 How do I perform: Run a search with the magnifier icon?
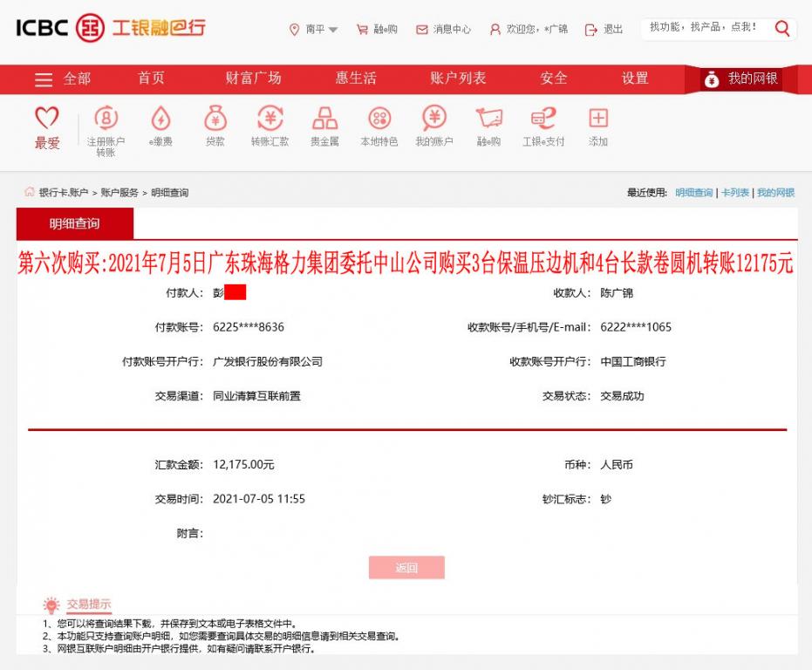[x=782, y=28]
